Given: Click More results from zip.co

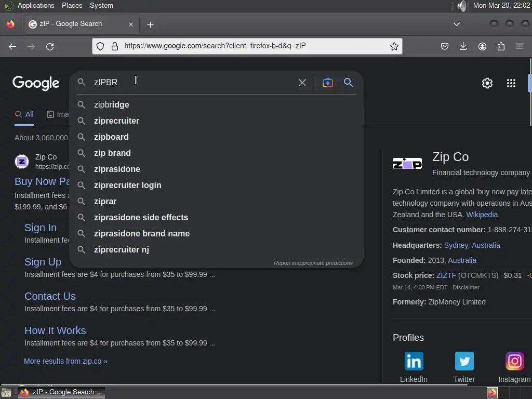Looking at the screenshot, I should (65, 362).
